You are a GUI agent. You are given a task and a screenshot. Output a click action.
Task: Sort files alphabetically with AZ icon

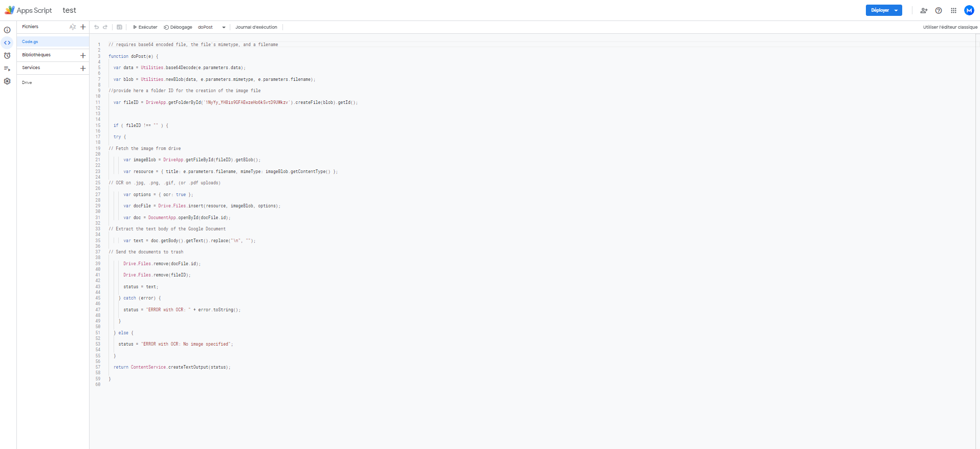tap(73, 27)
